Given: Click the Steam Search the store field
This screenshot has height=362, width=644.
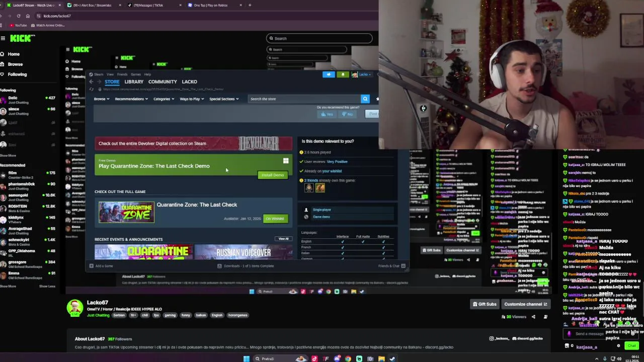Looking at the screenshot, I should (304, 99).
